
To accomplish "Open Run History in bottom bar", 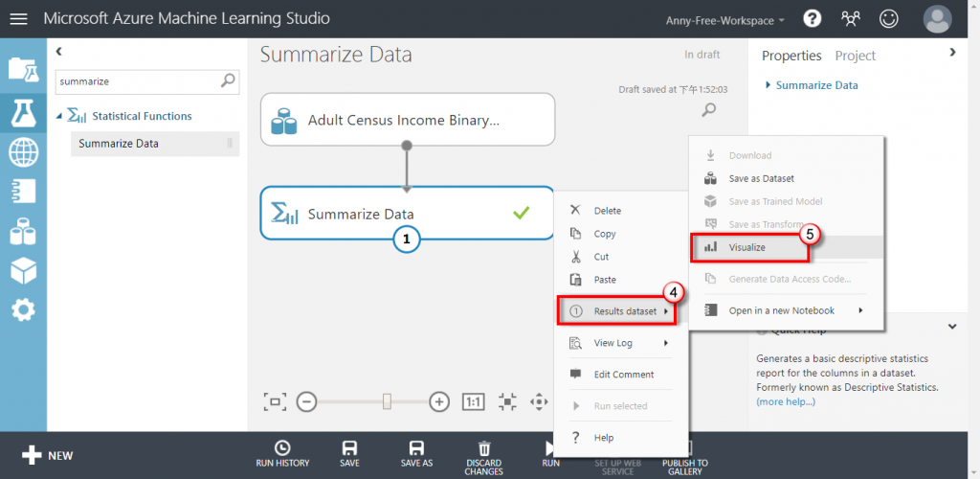I will (282, 455).
